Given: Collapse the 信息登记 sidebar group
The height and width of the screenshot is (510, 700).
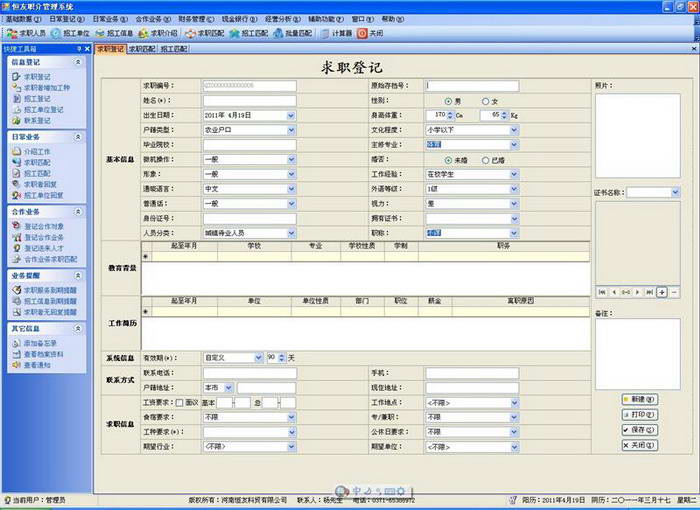Looking at the screenshot, I should (x=78, y=62).
